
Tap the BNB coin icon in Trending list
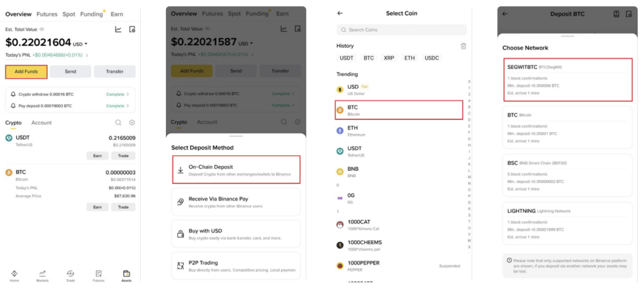pyautogui.click(x=340, y=172)
